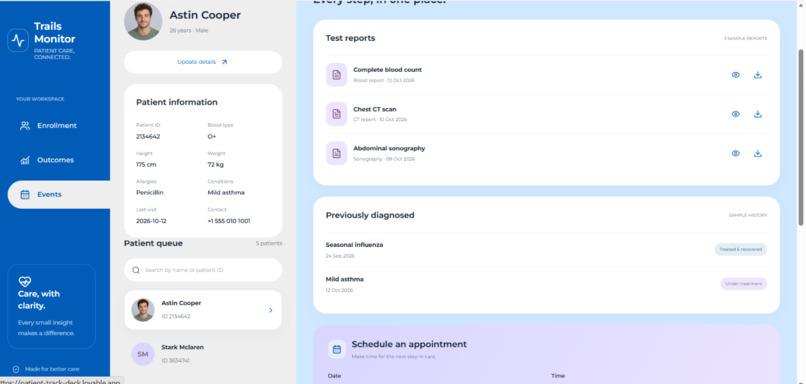The image size is (806, 384).
Task: Click the Abdominal sonography document icon
Action: tap(336, 153)
